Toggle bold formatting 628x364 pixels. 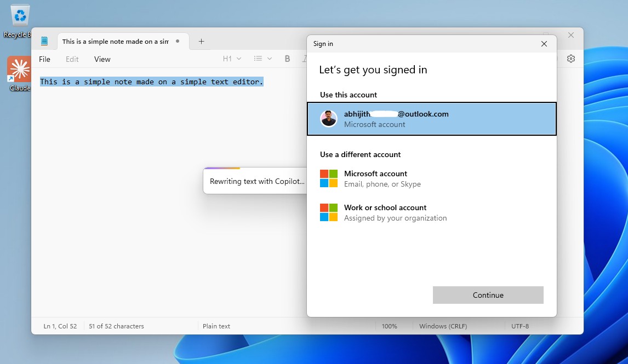[x=287, y=59]
